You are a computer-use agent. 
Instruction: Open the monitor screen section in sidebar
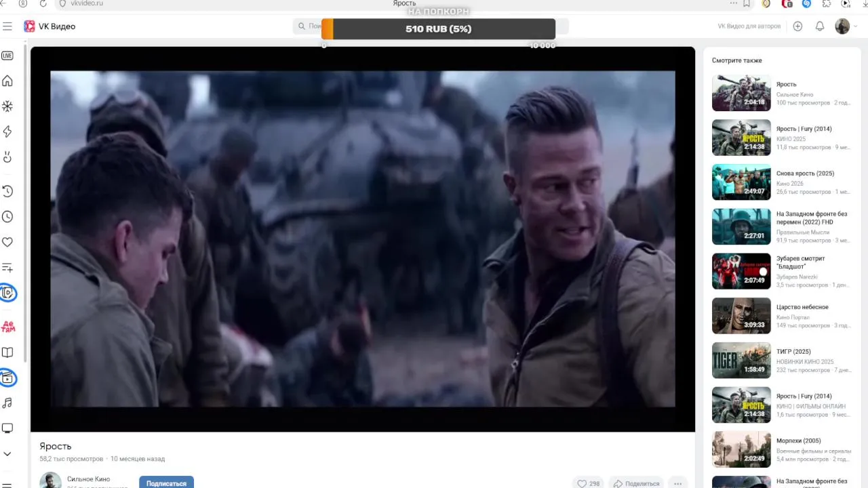tap(7, 428)
